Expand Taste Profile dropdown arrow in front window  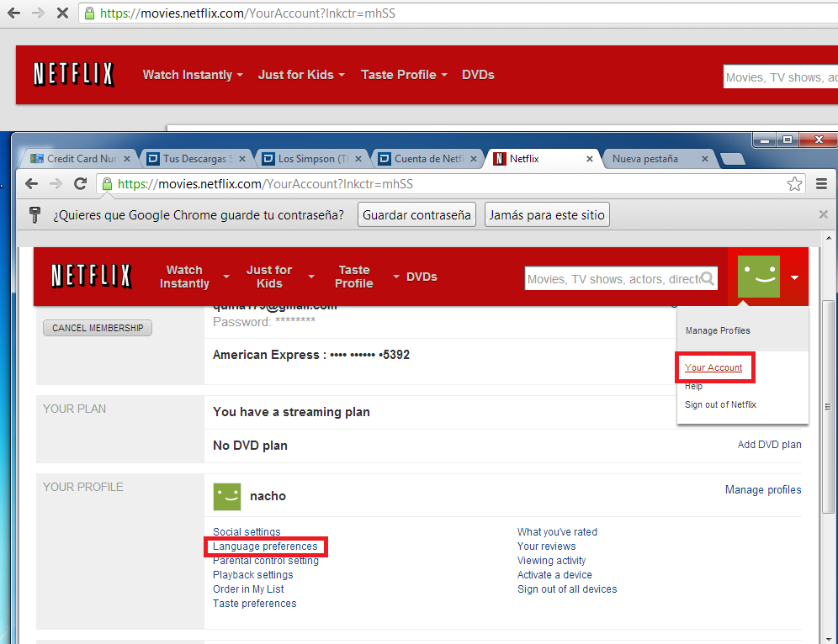click(x=396, y=277)
